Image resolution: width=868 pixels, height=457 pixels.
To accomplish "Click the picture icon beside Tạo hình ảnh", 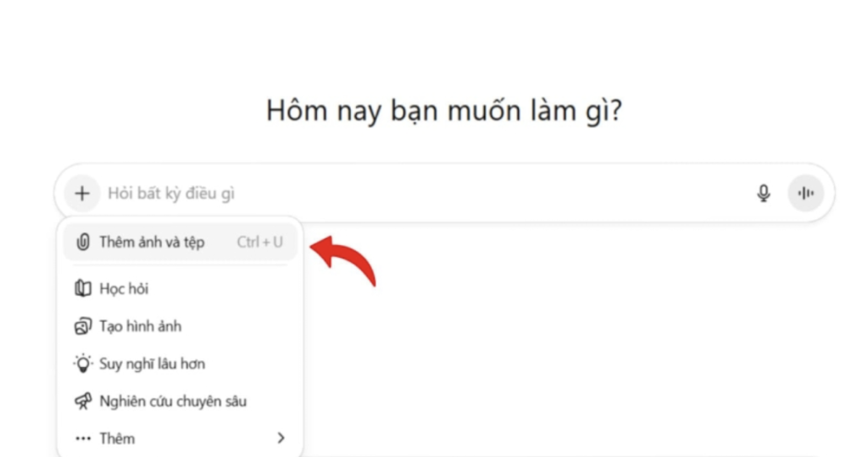I will coord(83,326).
